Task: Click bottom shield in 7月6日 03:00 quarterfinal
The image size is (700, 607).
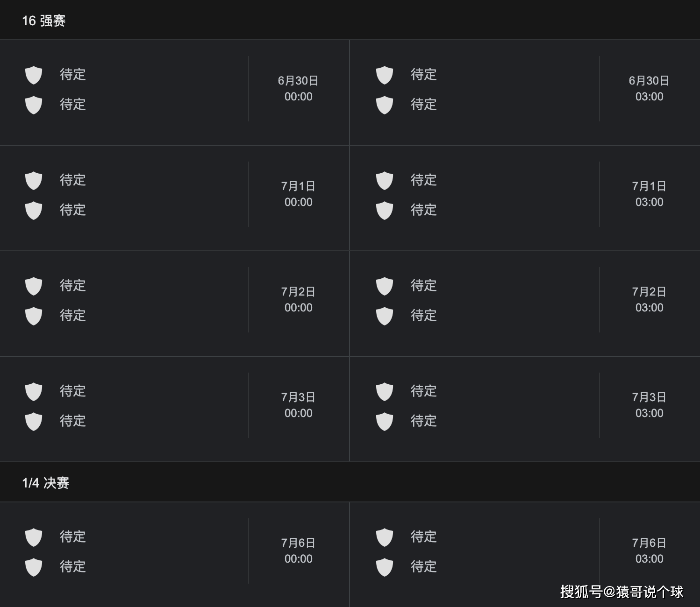Action: pyautogui.click(x=385, y=567)
